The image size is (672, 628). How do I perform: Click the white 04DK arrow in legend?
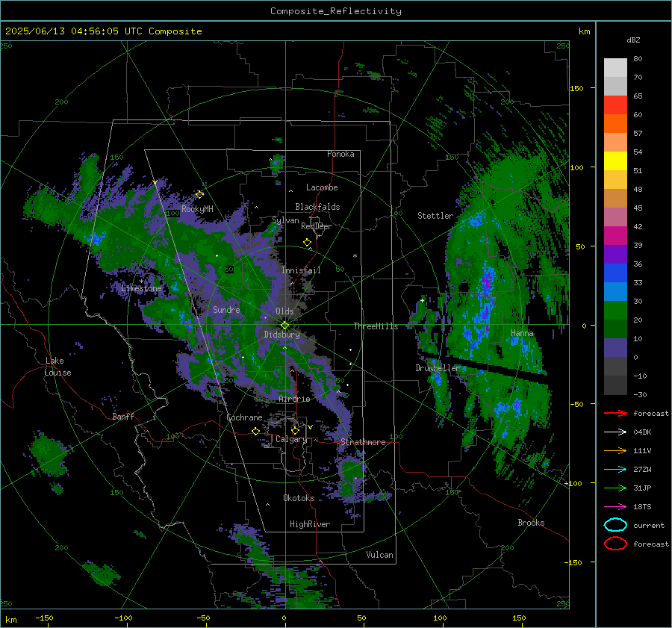click(615, 432)
